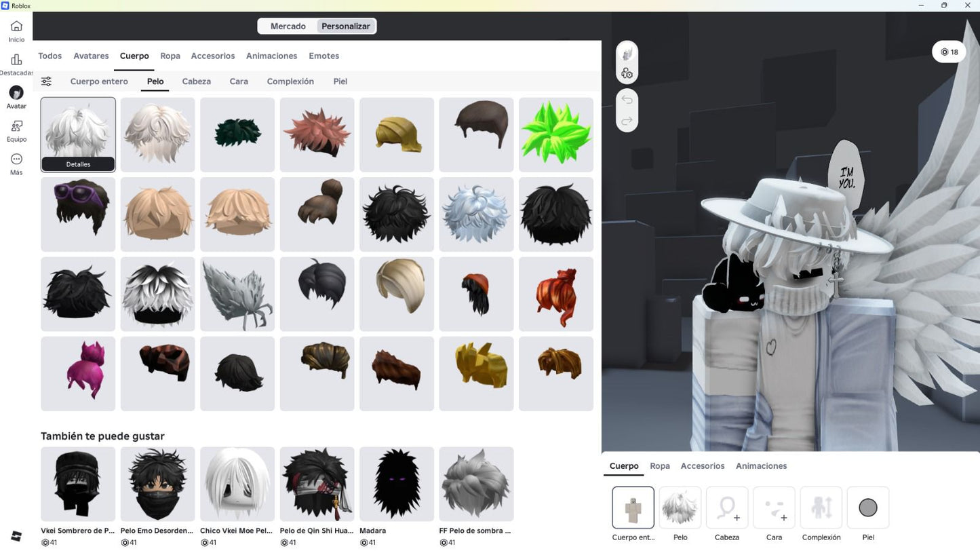Open the Pelo Emo Desorden... recommended thumbnail
The image size is (980, 551).
158,484
